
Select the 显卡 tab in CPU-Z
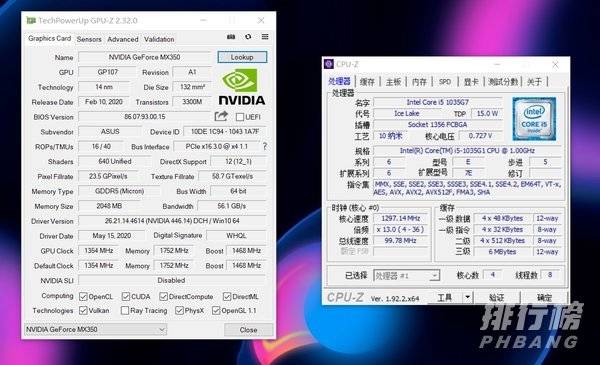471,81
